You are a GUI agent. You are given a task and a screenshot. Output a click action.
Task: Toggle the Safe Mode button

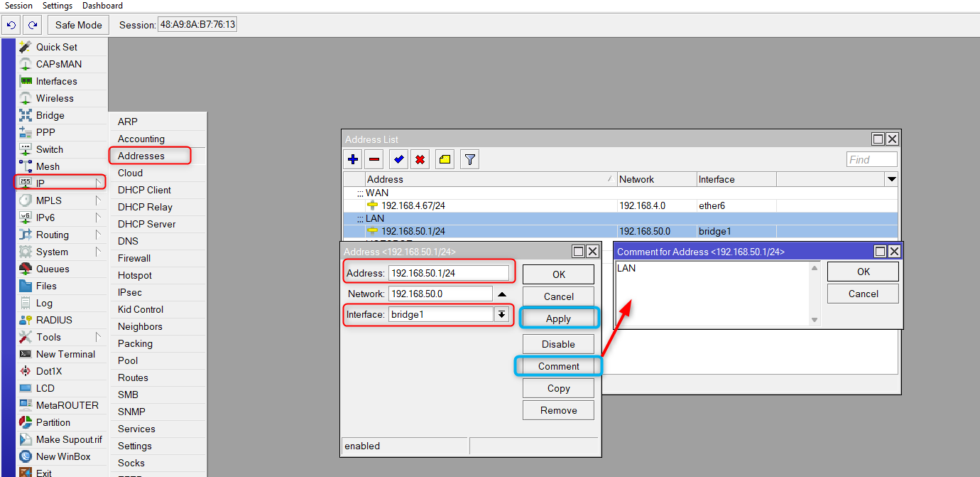[x=78, y=25]
